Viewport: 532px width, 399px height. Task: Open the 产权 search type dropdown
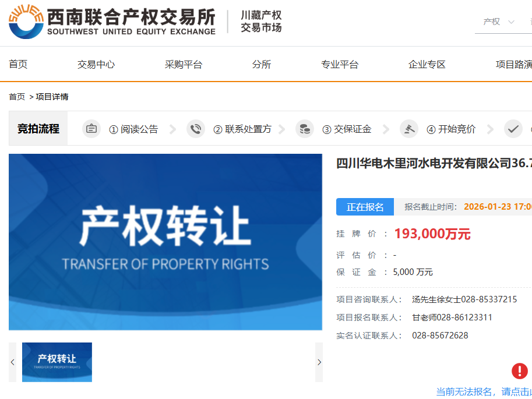[499, 22]
